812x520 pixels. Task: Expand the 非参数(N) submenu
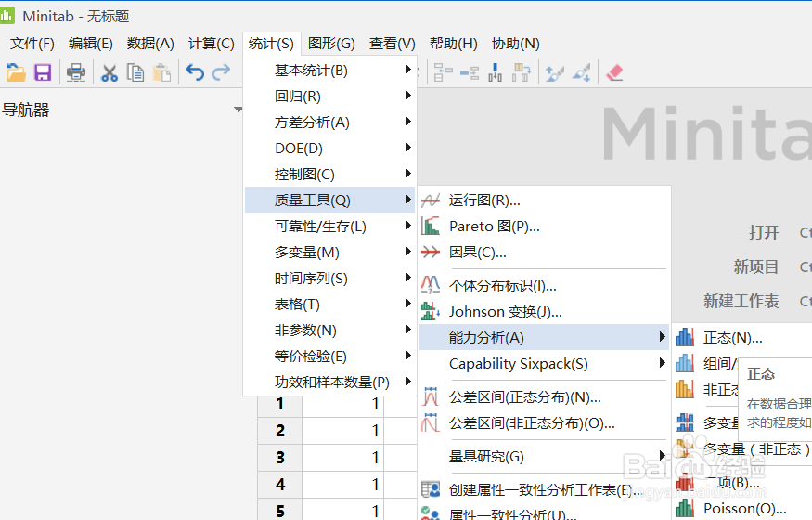point(329,330)
